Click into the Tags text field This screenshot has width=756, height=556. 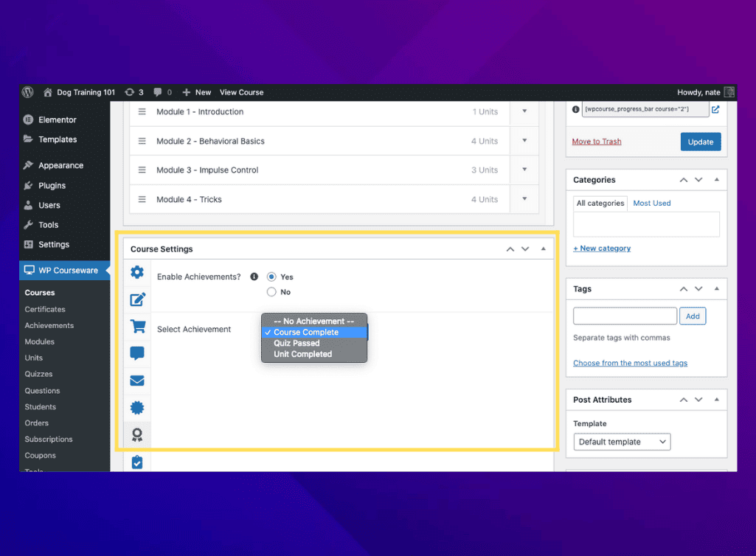pos(625,316)
